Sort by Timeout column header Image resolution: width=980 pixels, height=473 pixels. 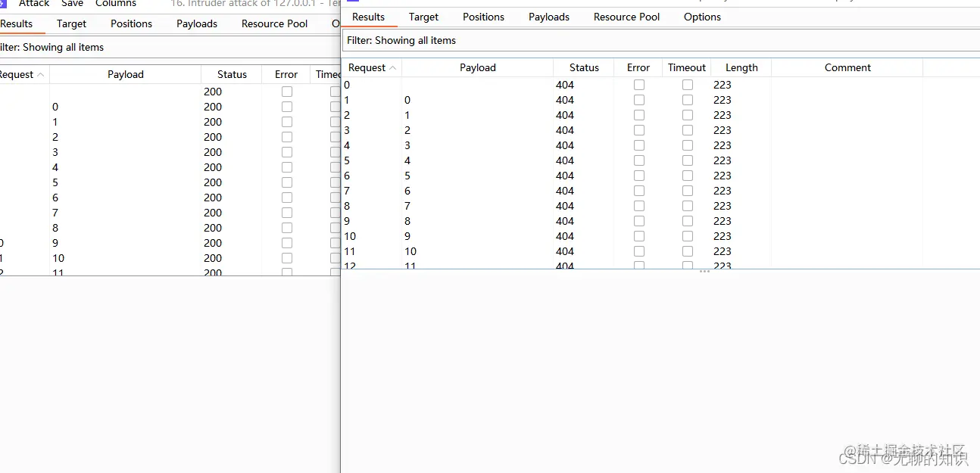687,67
